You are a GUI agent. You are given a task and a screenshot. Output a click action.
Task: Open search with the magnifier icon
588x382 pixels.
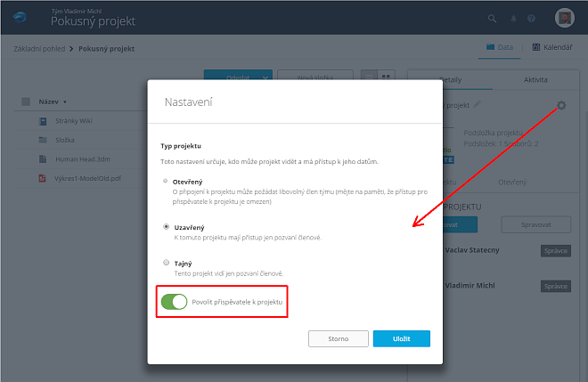[492, 19]
